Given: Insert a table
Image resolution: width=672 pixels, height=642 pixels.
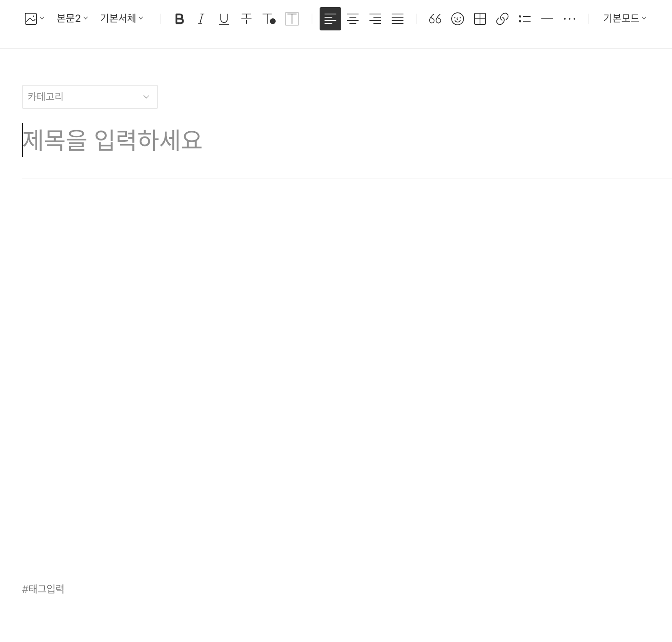Looking at the screenshot, I should click(x=480, y=19).
